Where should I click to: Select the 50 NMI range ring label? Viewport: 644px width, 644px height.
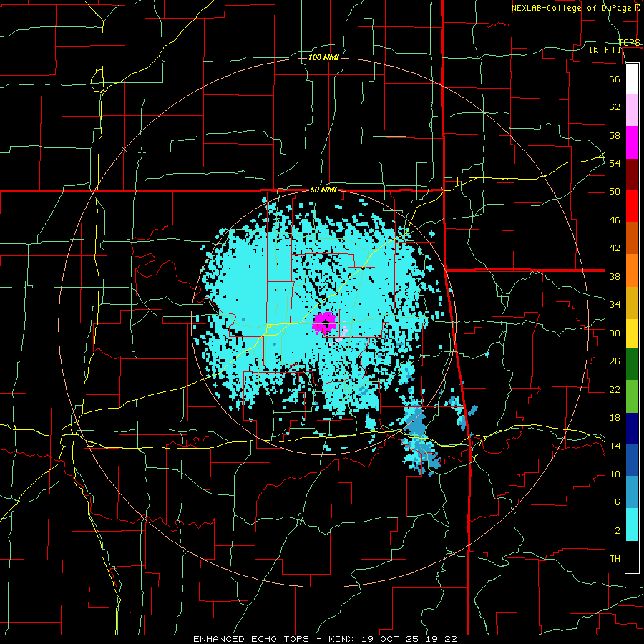point(323,190)
